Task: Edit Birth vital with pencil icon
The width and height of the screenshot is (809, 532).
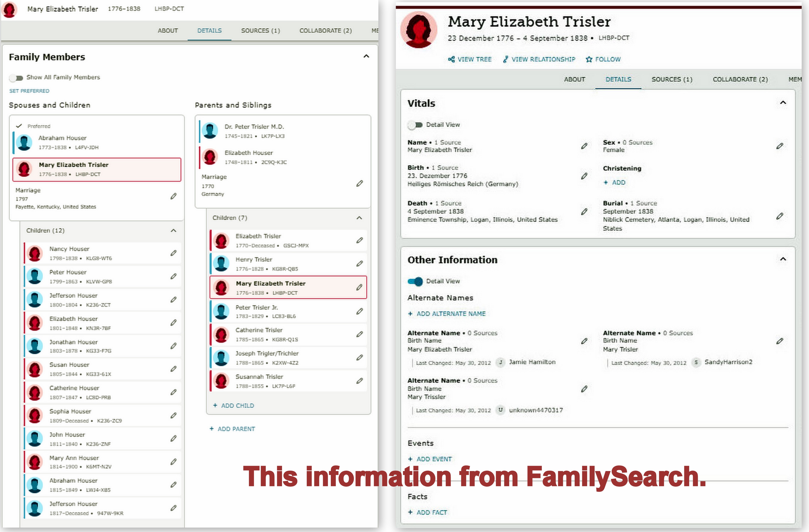Action: [x=584, y=176]
